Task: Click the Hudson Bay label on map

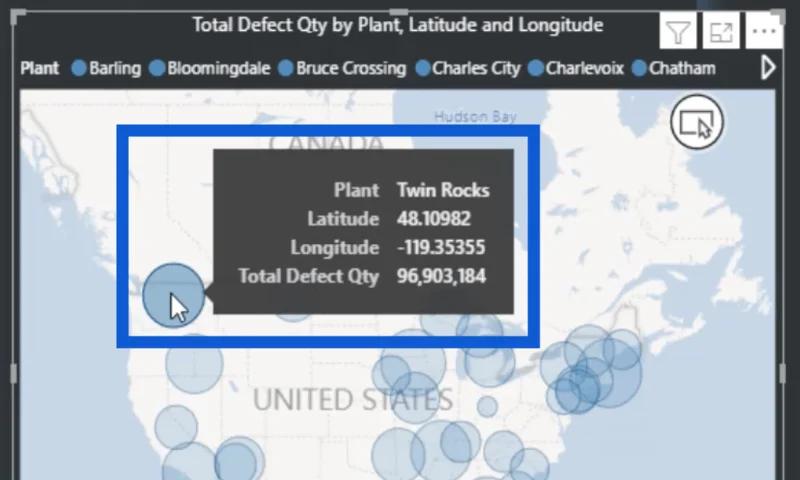Action: (x=475, y=117)
